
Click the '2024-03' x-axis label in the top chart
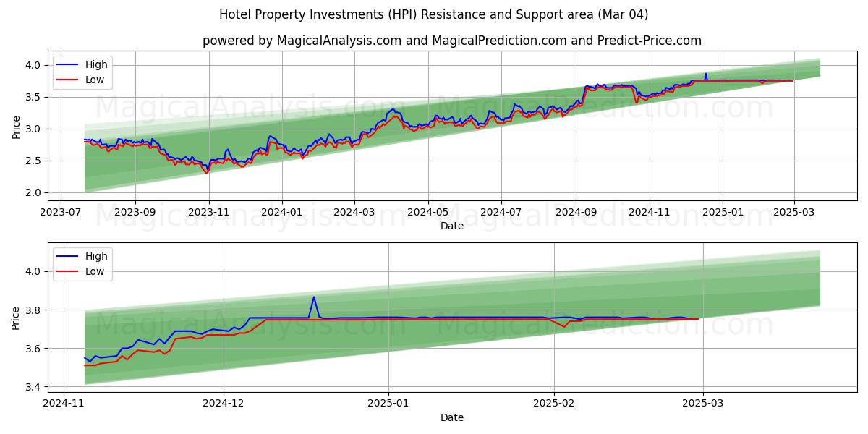click(x=354, y=213)
